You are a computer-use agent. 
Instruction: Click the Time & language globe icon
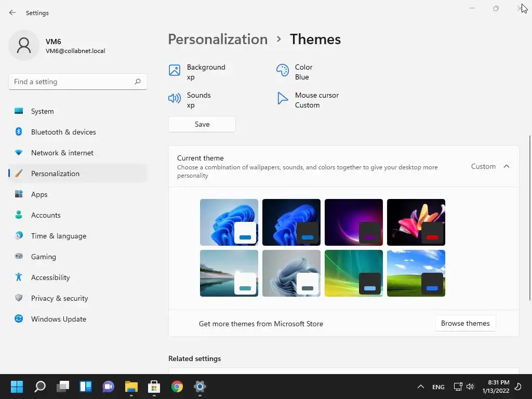coord(19,235)
